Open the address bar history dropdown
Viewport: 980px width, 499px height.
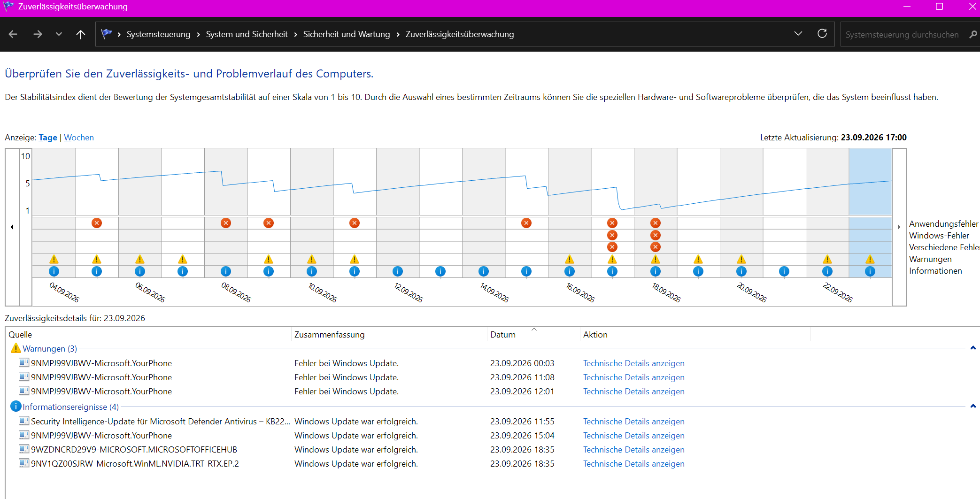pos(798,34)
